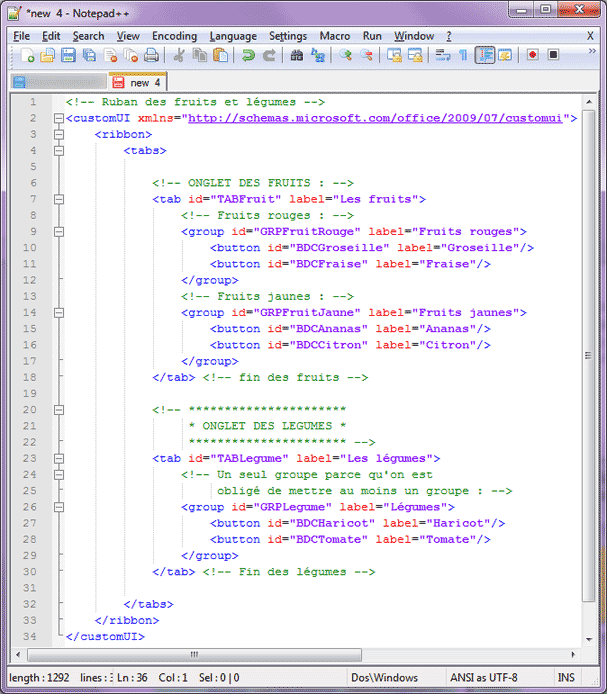Click the INS indicator in status bar

pyautogui.click(x=566, y=678)
